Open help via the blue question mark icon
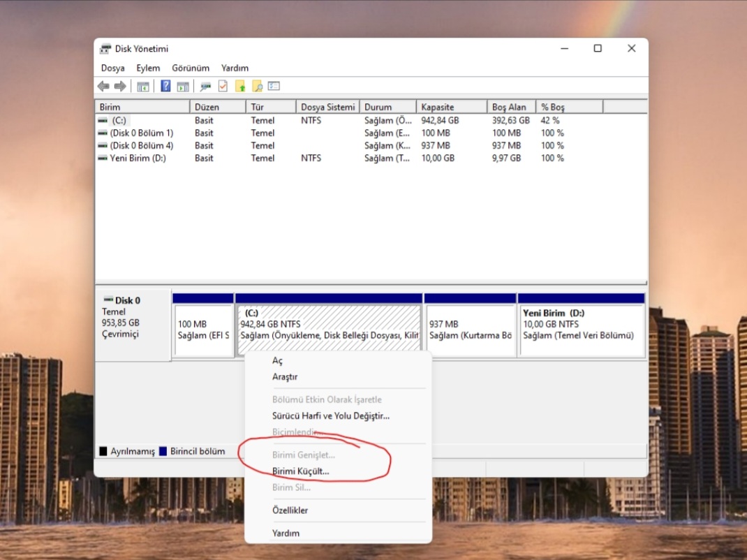This screenshot has height=560, width=747. tap(165, 87)
